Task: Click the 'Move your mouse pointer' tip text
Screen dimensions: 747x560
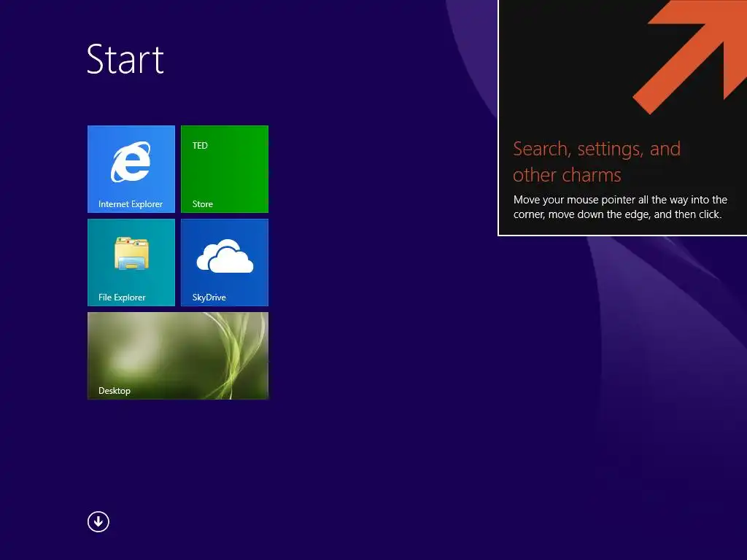Action: point(620,207)
